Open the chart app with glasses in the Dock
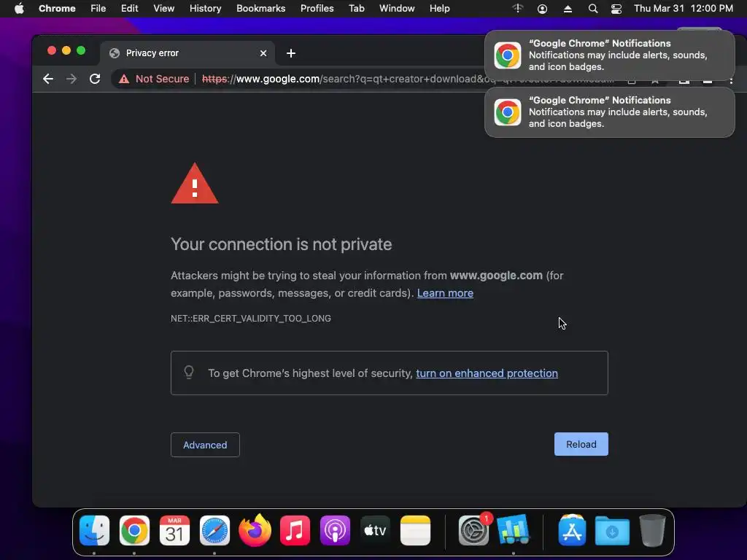Image resolution: width=747 pixels, height=560 pixels. [x=513, y=530]
